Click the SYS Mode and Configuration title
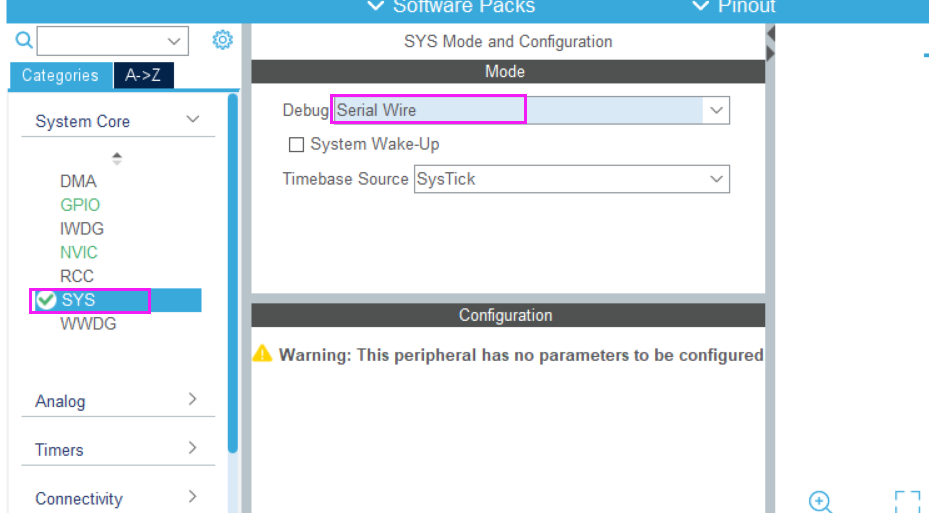The width and height of the screenshot is (929, 513). (508, 41)
